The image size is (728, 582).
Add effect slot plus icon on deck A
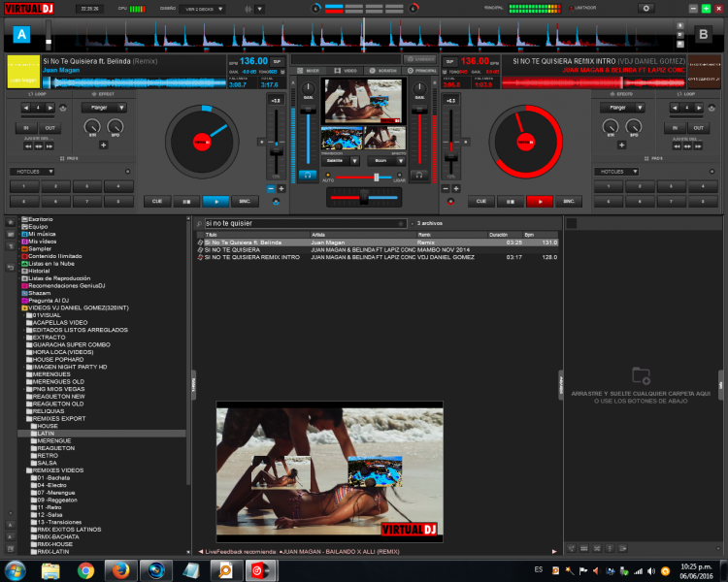click(104, 145)
